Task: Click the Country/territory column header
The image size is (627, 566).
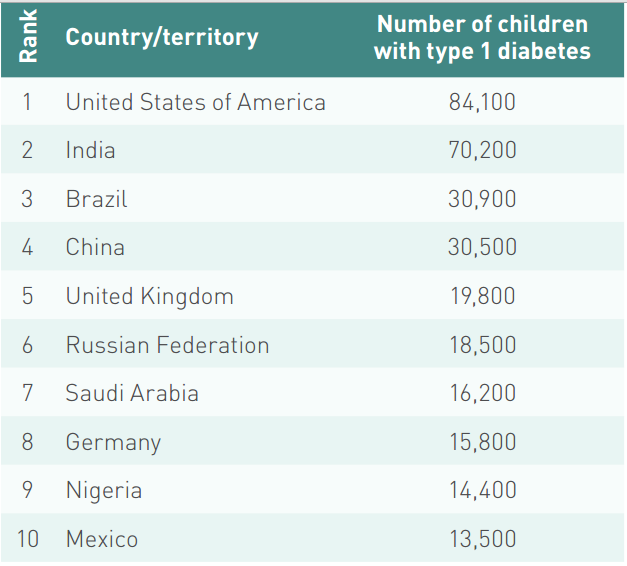Action: (162, 38)
